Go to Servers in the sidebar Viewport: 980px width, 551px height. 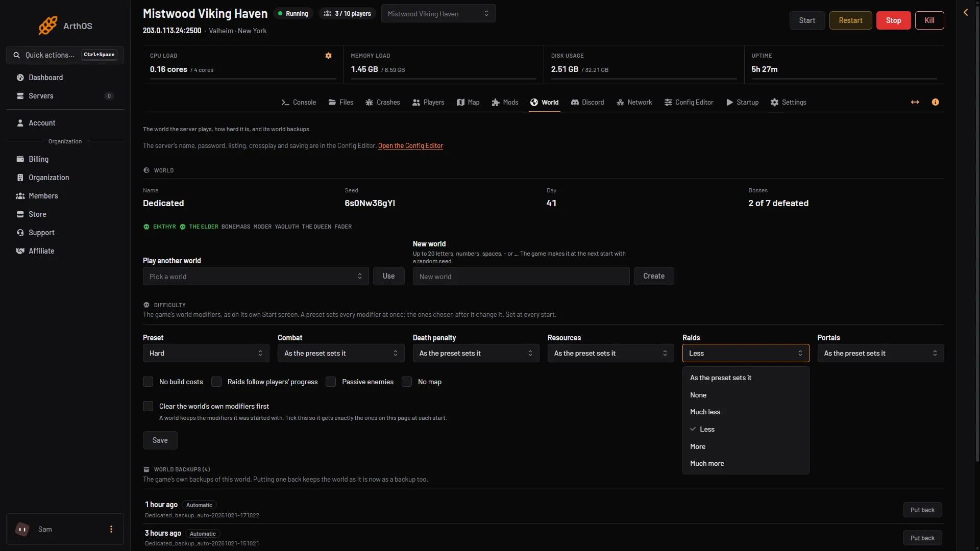point(65,96)
